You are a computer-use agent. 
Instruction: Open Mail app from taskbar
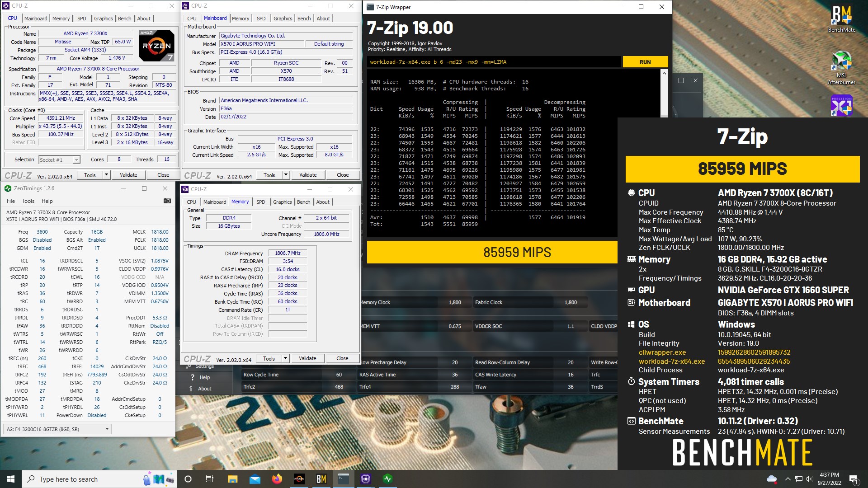[x=255, y=479]
